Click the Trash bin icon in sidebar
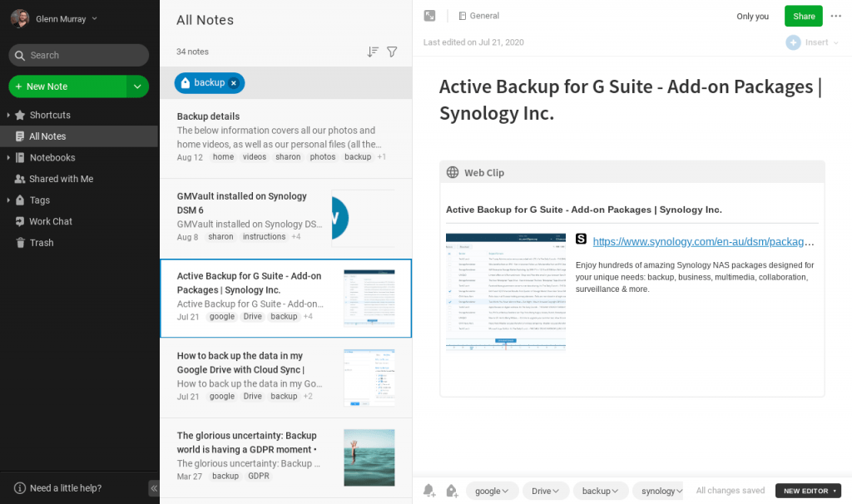The height and width of the screenshot is (504, 852). tap(20, 243)
